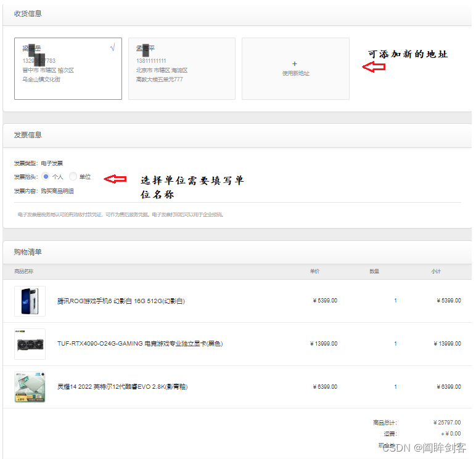Click the 数量 column header

coord(374,271)
